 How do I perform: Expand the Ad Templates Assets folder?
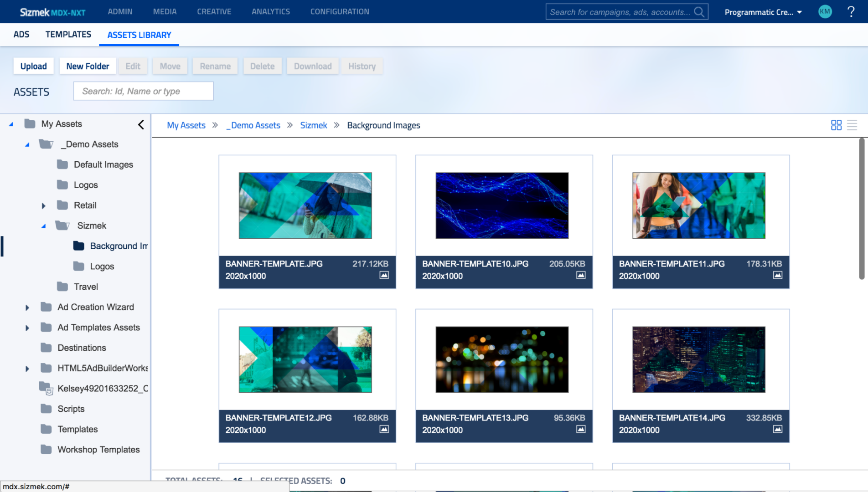tap(27, 328)
